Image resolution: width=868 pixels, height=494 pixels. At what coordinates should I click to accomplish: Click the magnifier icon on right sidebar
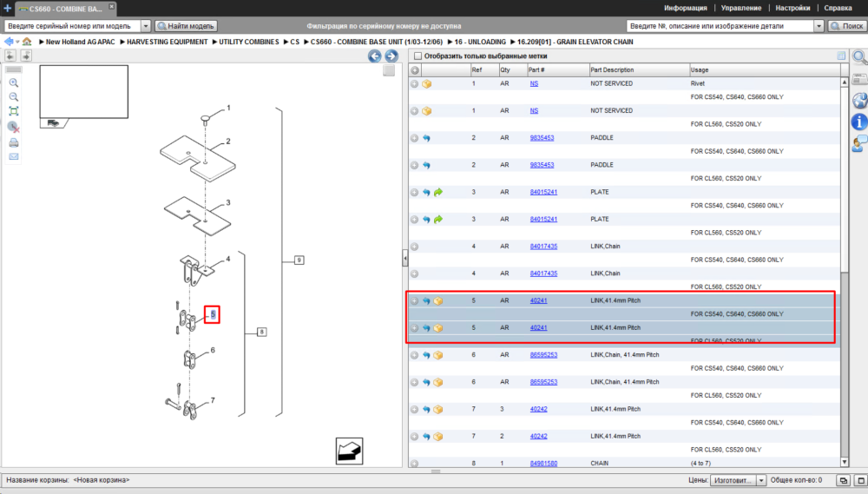coord(859,56)
